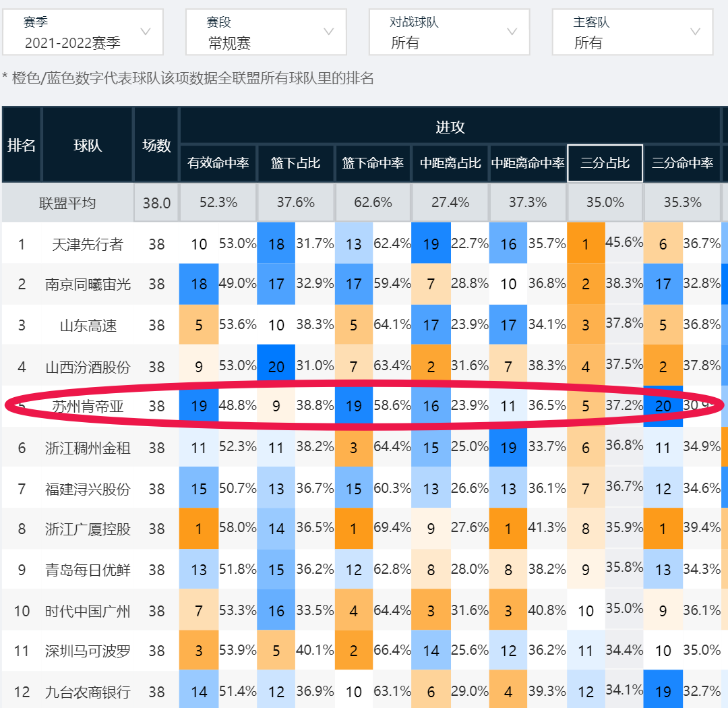Sort by the 排名 column header
Image resolution: width=728 pixels, height=708 pixels.
[x=22, y=145]
